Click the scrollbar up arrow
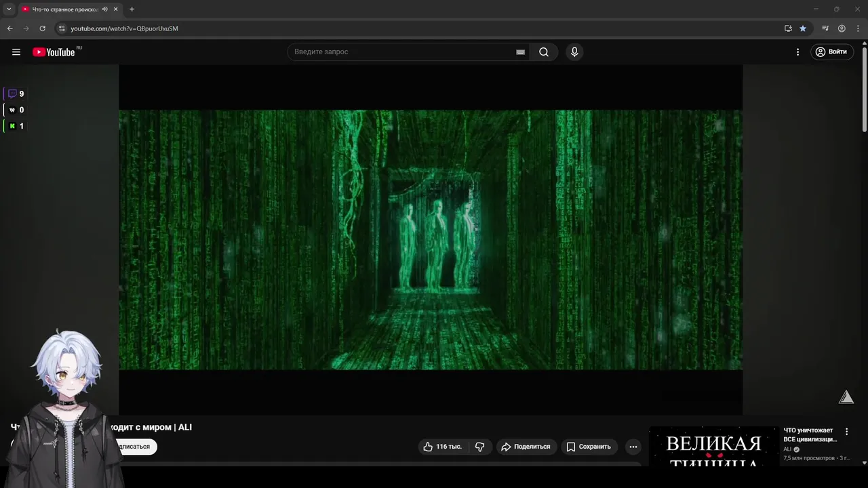Screen dimensions: 868x488 [x=864, y=43]
